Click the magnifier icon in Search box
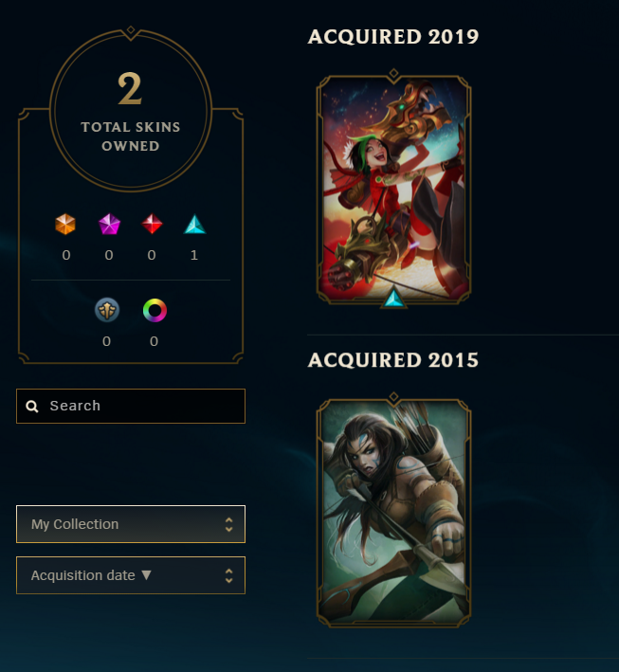The image size is (619, 672). 32,407
